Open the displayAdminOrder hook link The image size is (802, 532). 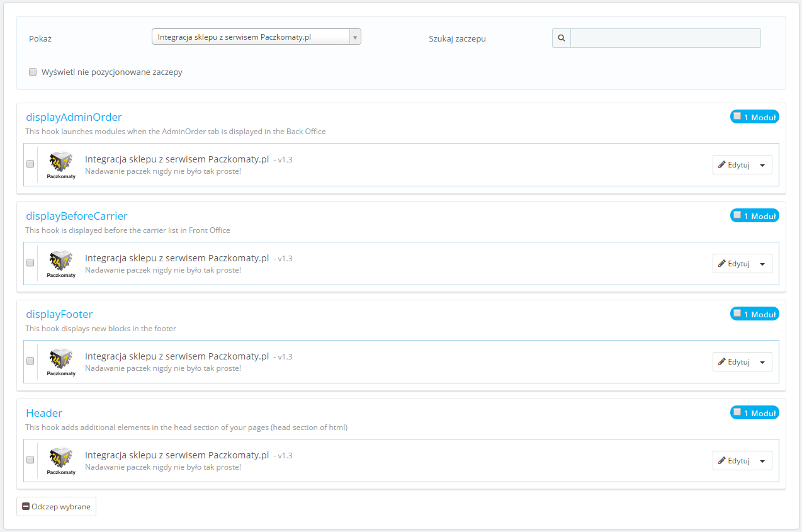[x=74, y=117]
